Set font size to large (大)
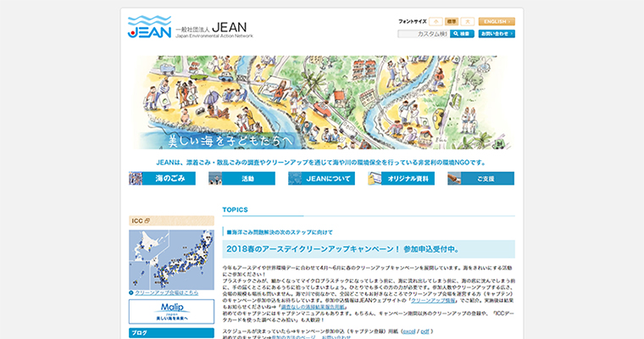This screenshot has height=339, width=644. point(468,21)
